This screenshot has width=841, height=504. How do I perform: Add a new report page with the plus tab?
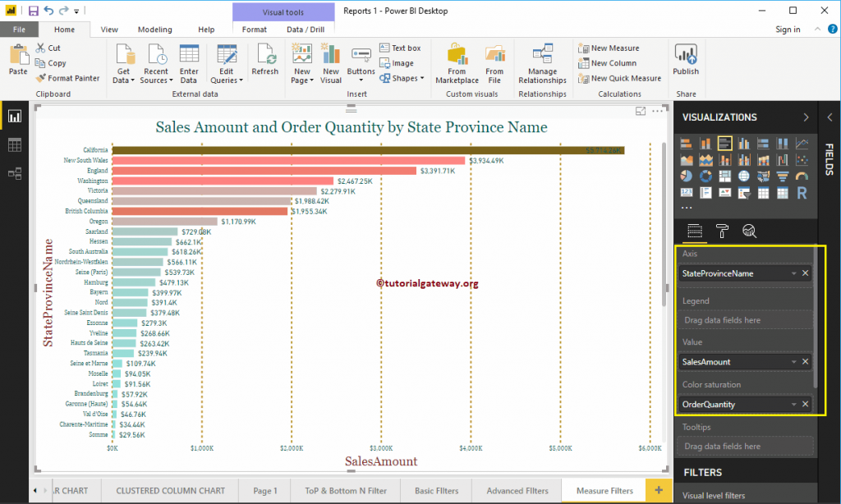click(659, 490)
